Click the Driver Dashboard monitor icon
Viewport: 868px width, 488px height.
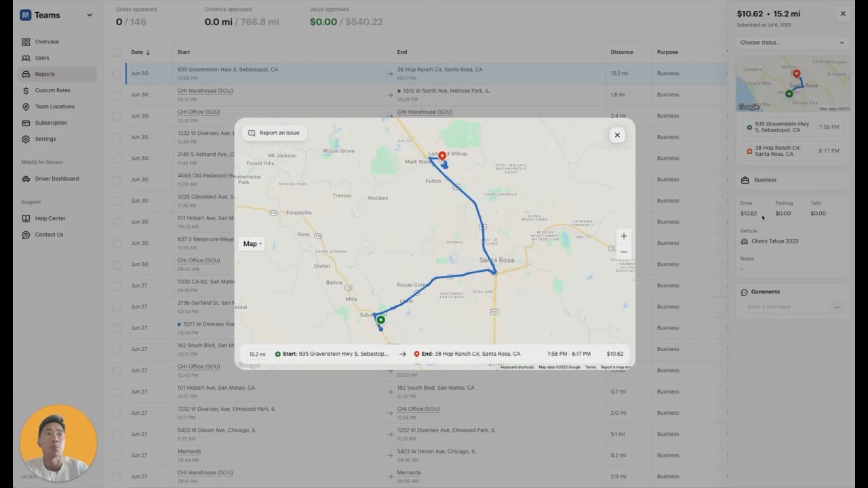point(26,179)
